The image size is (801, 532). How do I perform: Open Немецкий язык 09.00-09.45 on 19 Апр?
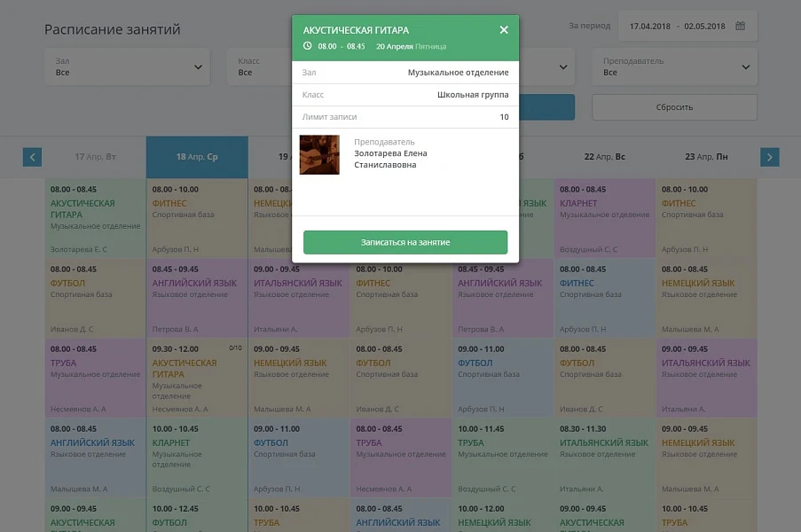point(299,379)
